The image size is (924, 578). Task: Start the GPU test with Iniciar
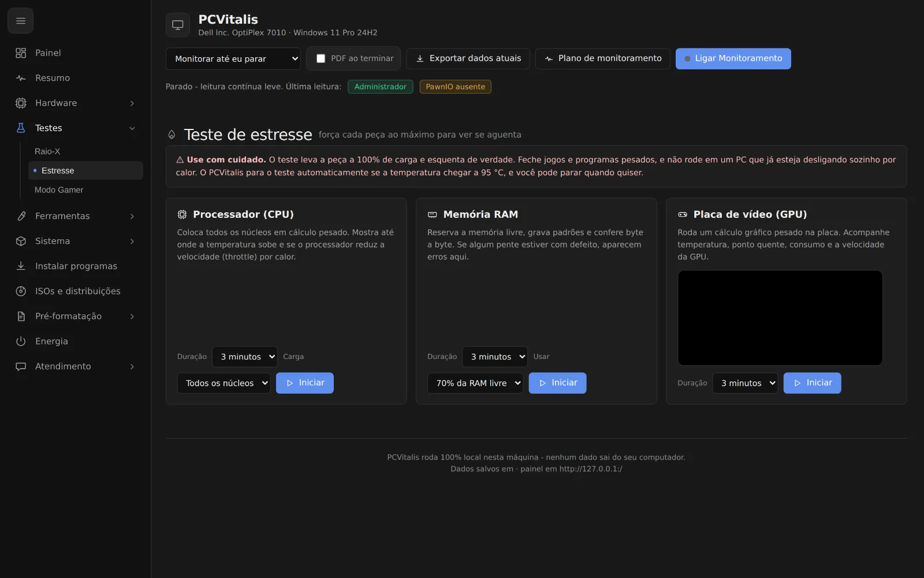pos(813,383)
